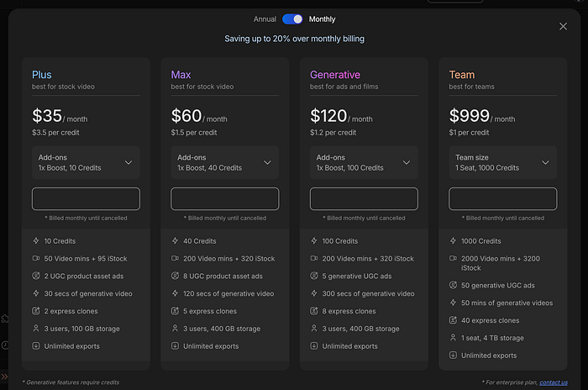Open the contact us link
Screen dimensions: 588x390
553,382
